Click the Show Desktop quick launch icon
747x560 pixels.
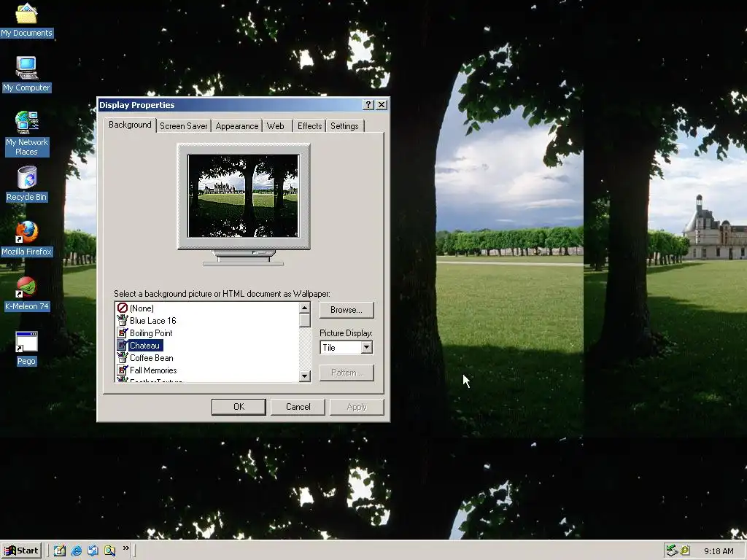(x=60, y=551)
